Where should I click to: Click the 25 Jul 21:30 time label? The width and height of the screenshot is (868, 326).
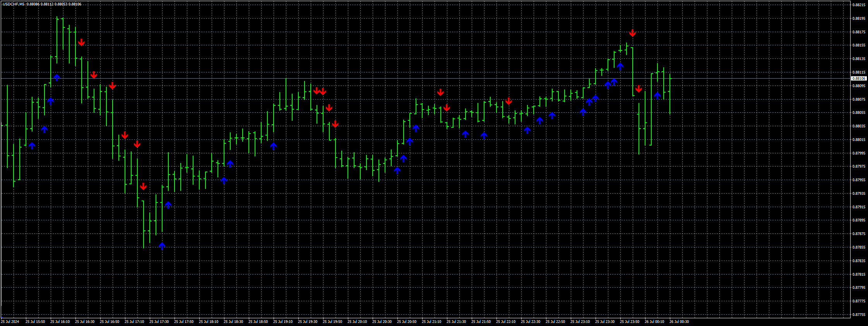[x=456, y=322]
